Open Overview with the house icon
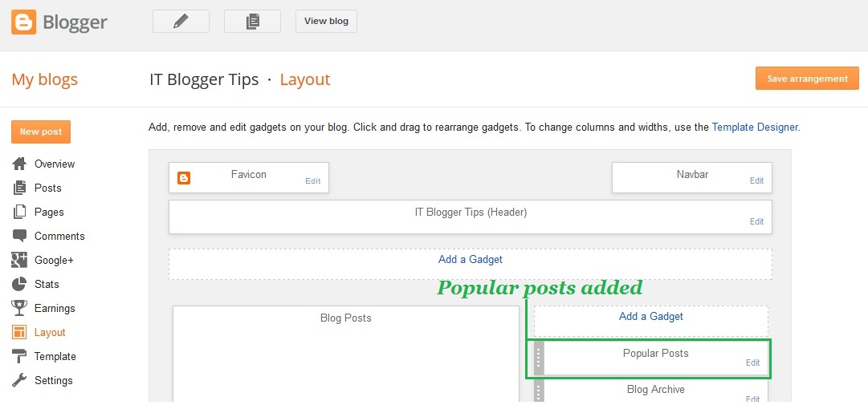This screenshot has height=405, width=868. pos(19,164)
